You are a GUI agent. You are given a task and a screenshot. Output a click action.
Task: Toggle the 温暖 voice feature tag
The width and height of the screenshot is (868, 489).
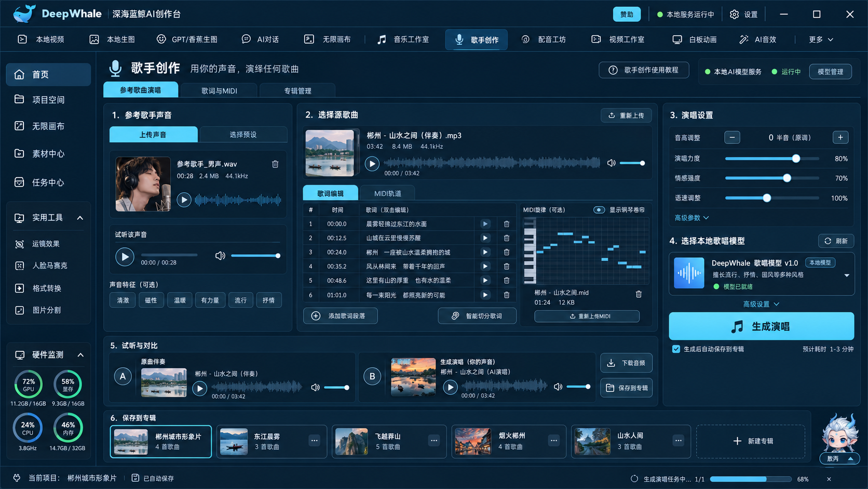point(180,300)
